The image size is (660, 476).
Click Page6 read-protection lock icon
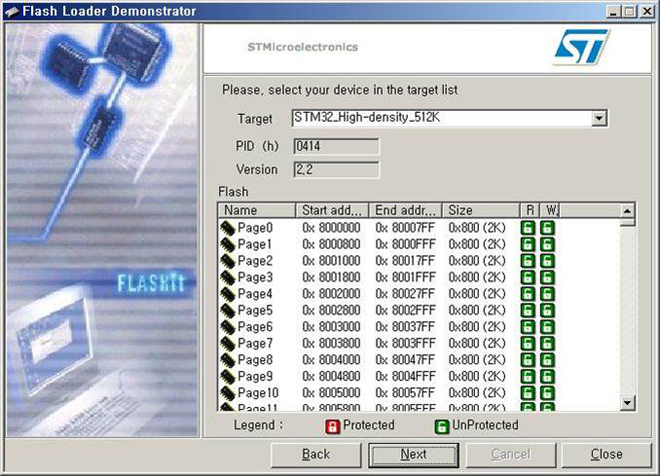pos(528,327)
